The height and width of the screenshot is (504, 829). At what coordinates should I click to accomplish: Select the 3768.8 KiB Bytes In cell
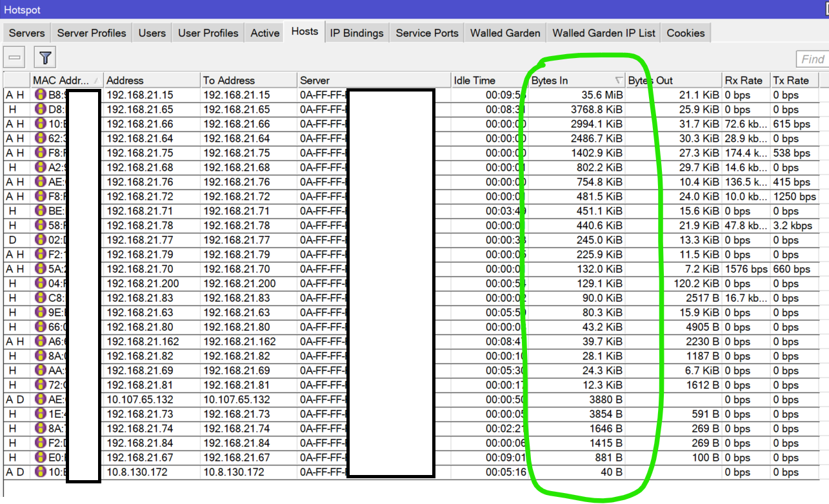coord(577,110)
